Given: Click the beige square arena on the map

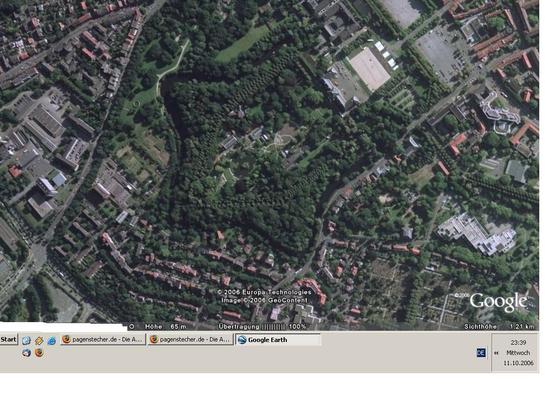Looking at the screenshot, I should [370, 69].
